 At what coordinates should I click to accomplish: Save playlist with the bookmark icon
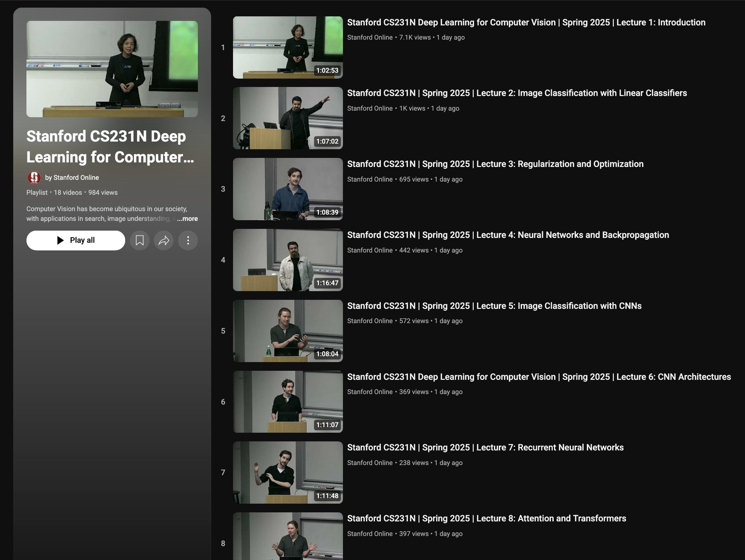click(140, 240)
